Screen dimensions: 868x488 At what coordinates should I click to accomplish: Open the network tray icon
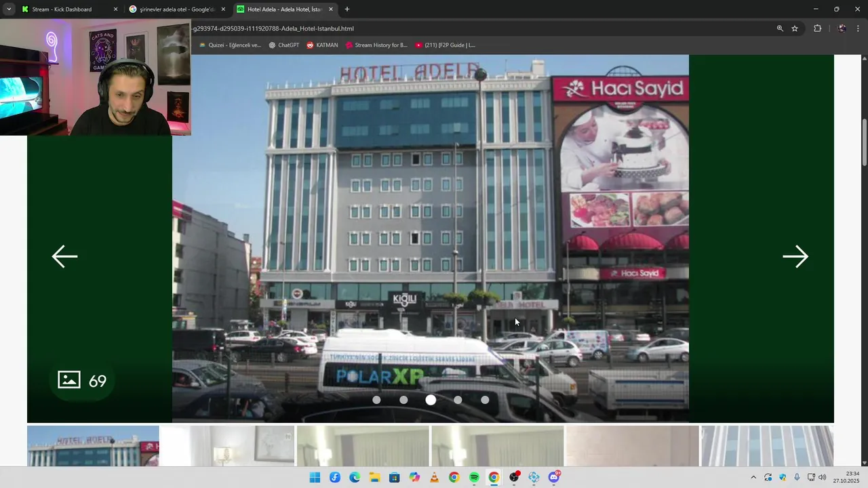pyautogui.click(x=811, y=477)
